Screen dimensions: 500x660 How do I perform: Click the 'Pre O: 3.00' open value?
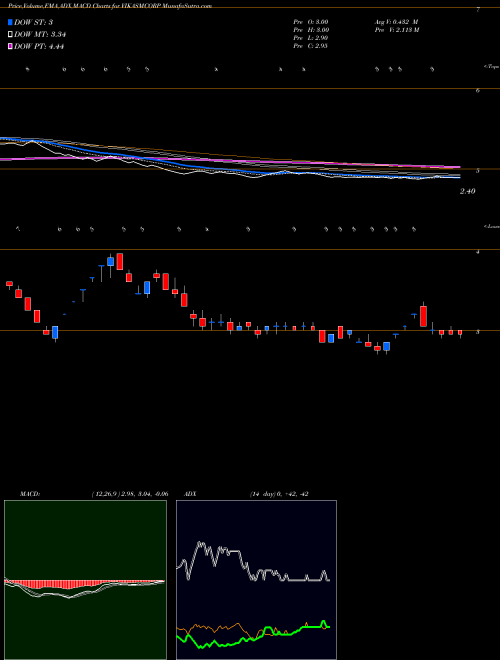click(x=311, y=22)
